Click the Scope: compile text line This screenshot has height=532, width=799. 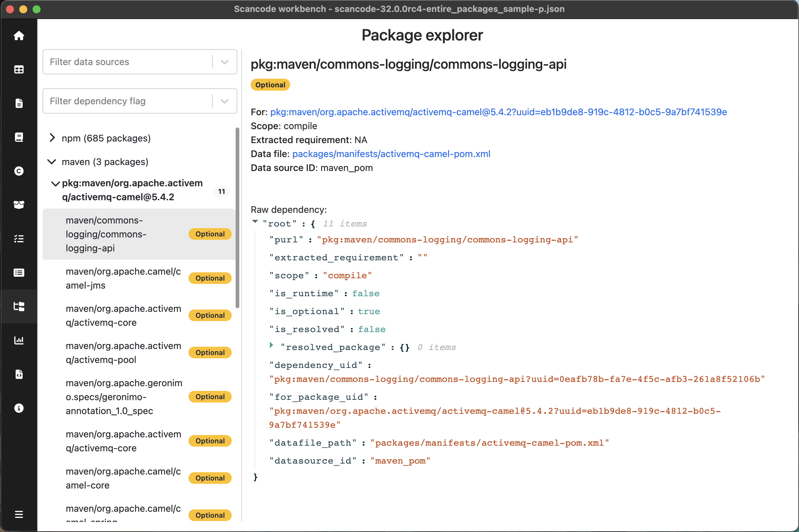[x=284, y=126]
